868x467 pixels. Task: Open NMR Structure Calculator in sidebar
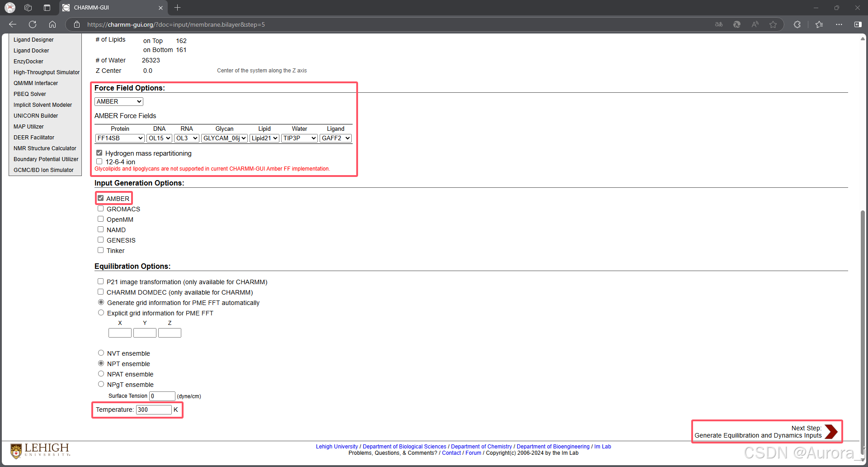pos(45,148)
